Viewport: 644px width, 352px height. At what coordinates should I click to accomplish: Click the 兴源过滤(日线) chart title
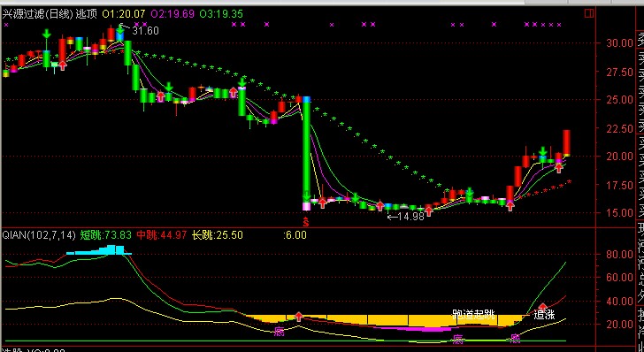point(38,14)
